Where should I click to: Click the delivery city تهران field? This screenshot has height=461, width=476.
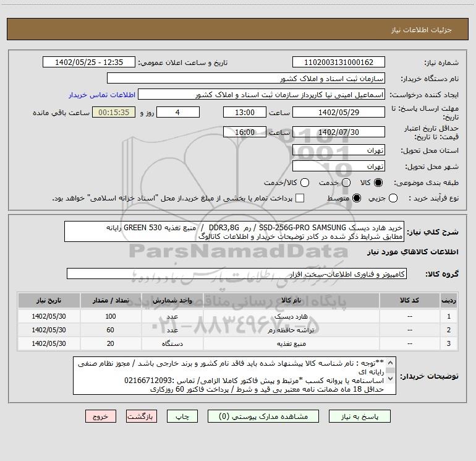coord(339,166)
